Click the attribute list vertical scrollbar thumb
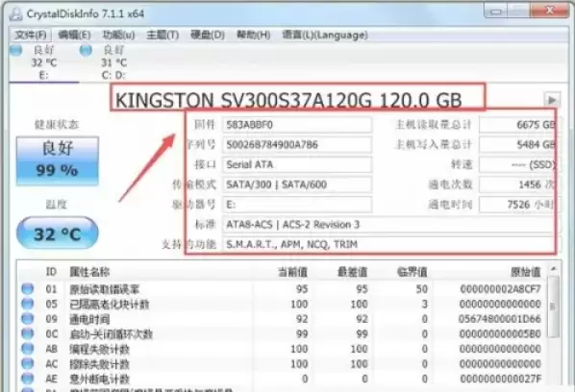This screenshot has height=392, width=575. [x=553, y=307]
